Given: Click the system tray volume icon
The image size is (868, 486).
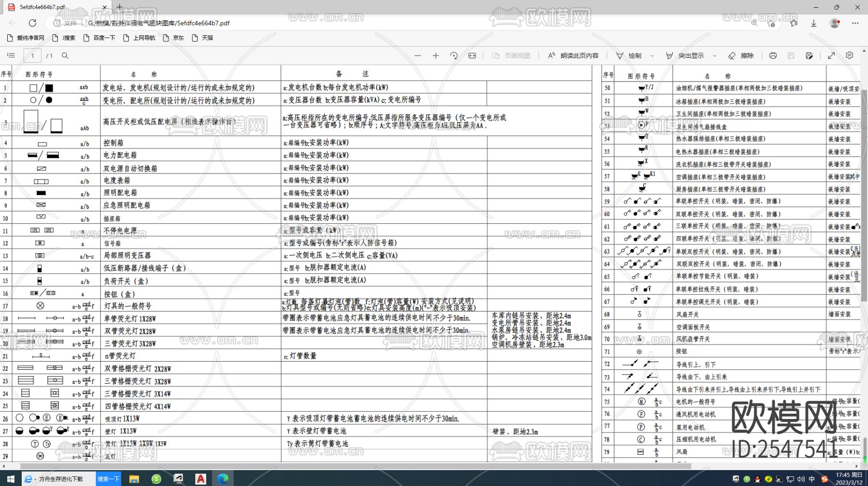Looking at the screenshot, I should 800,479.
